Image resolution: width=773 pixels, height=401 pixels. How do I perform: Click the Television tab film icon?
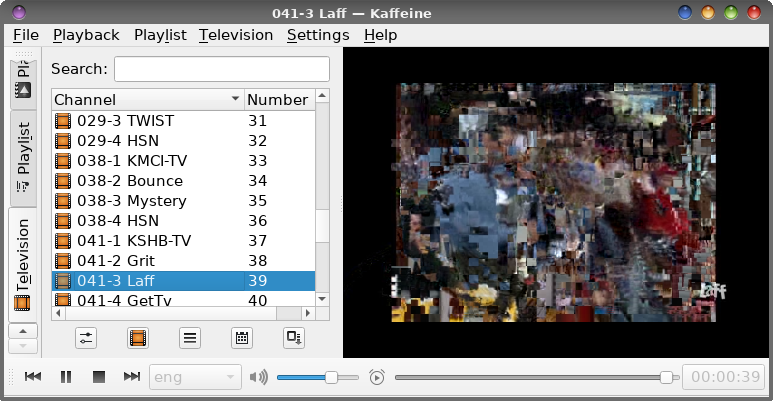click(x=22, y=303)
